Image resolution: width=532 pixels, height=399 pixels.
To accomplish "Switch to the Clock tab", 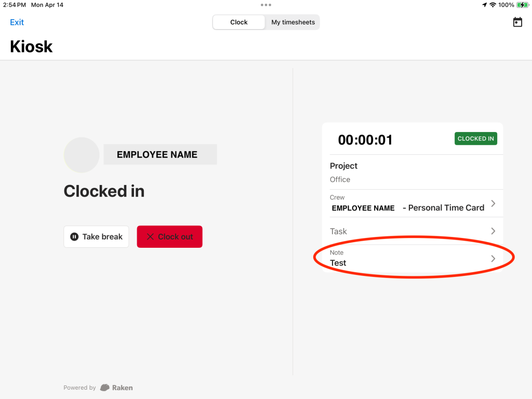I will pos(239,22).
